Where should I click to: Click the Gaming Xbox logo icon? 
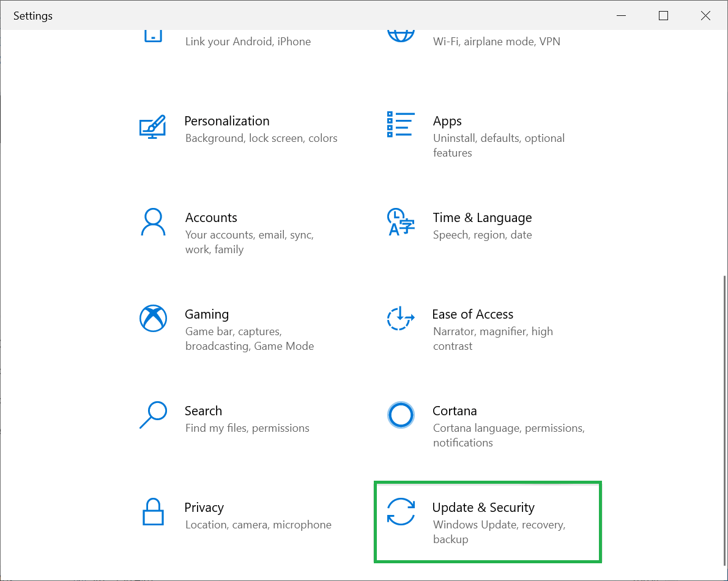tap(153, 319)
